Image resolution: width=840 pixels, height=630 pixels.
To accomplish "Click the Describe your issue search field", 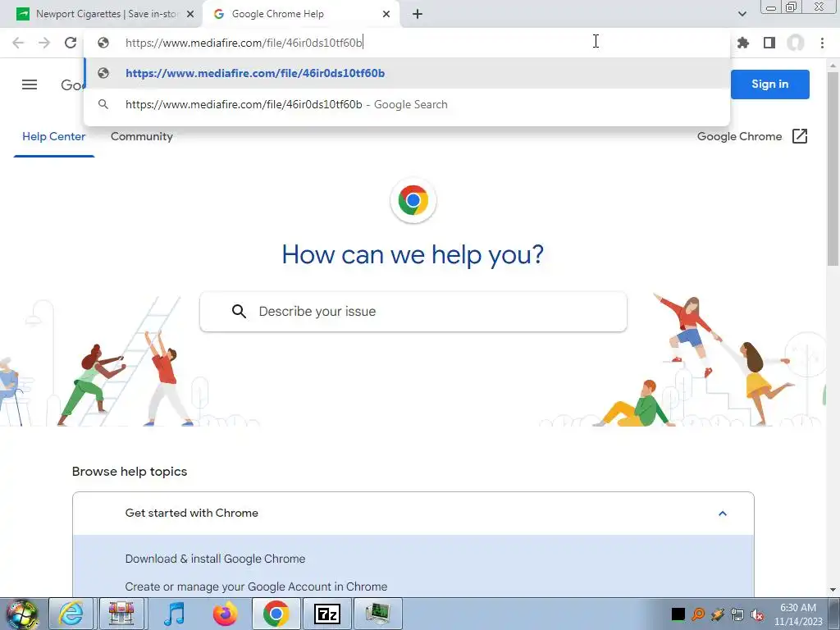I will (413, 311).
